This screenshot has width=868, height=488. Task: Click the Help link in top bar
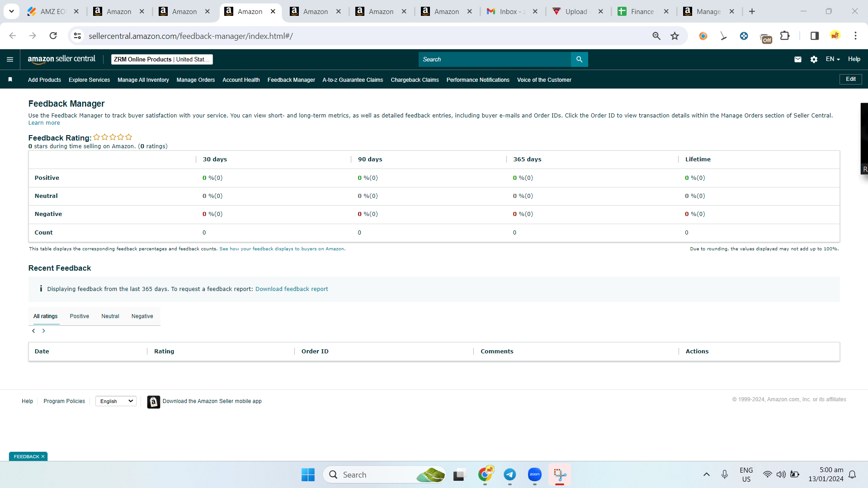pos(854,59)
